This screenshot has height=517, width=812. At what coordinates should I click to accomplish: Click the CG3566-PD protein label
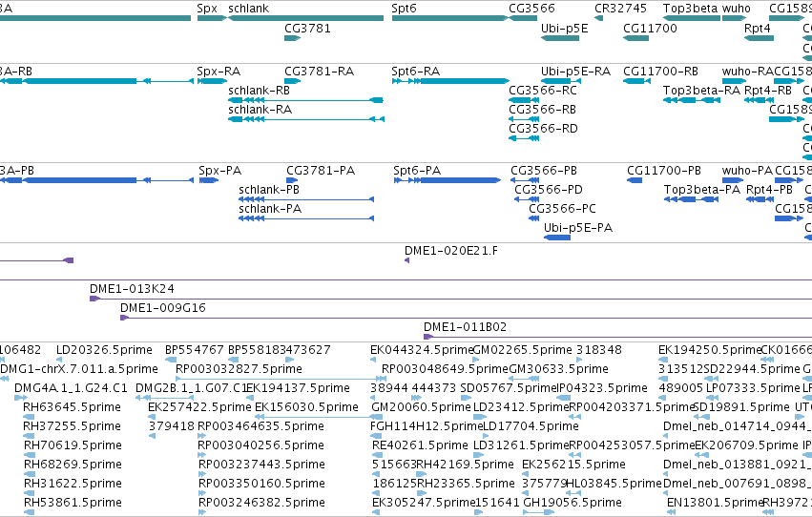(x=549, y=190)
